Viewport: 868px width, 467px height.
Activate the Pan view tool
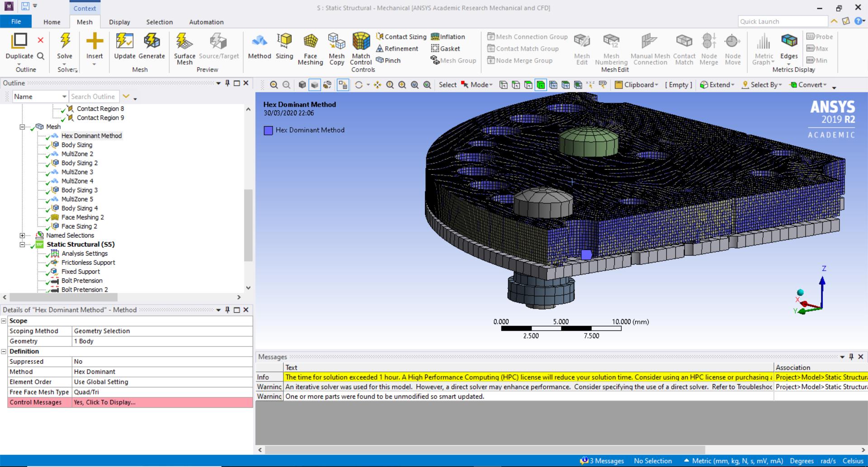tap(377, 85)
